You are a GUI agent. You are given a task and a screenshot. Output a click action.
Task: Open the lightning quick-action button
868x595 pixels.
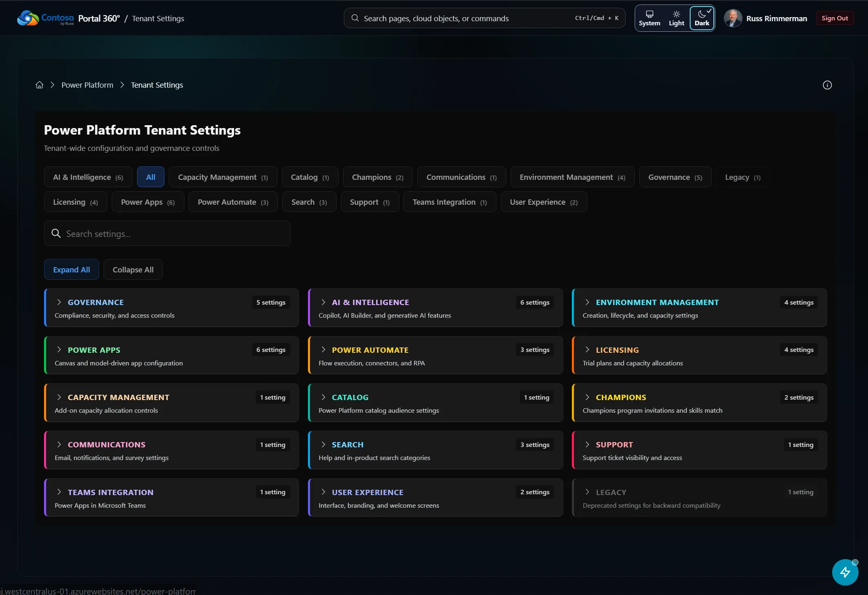(845, 572)
